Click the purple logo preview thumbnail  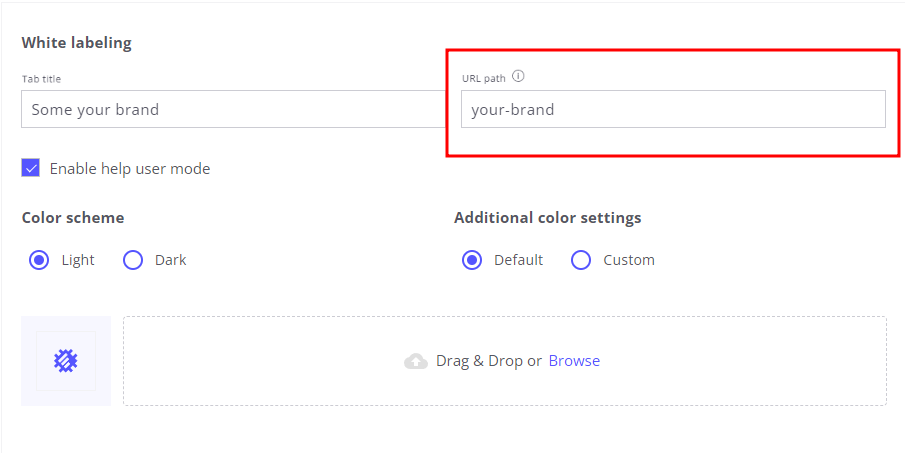[66, 361]
